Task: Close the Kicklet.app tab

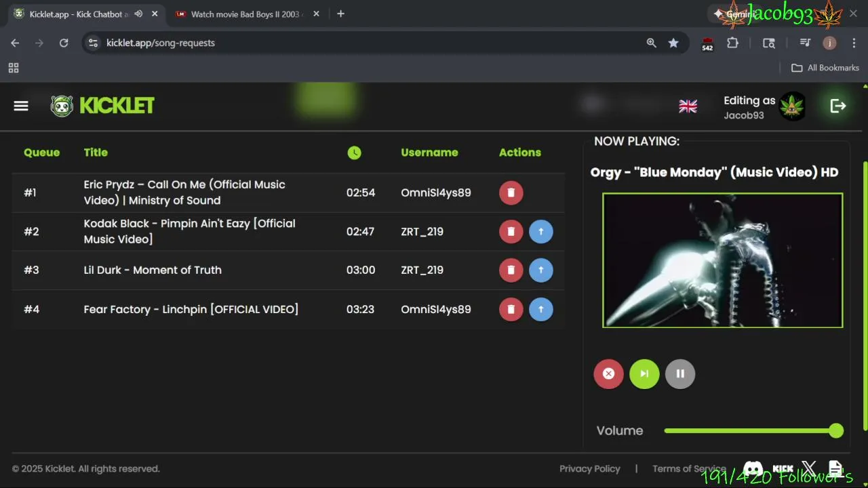Action: 155,14
